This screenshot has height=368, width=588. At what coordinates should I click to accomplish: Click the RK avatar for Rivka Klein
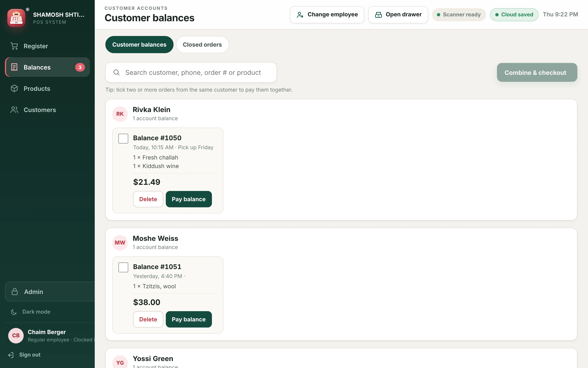point(120,114)
